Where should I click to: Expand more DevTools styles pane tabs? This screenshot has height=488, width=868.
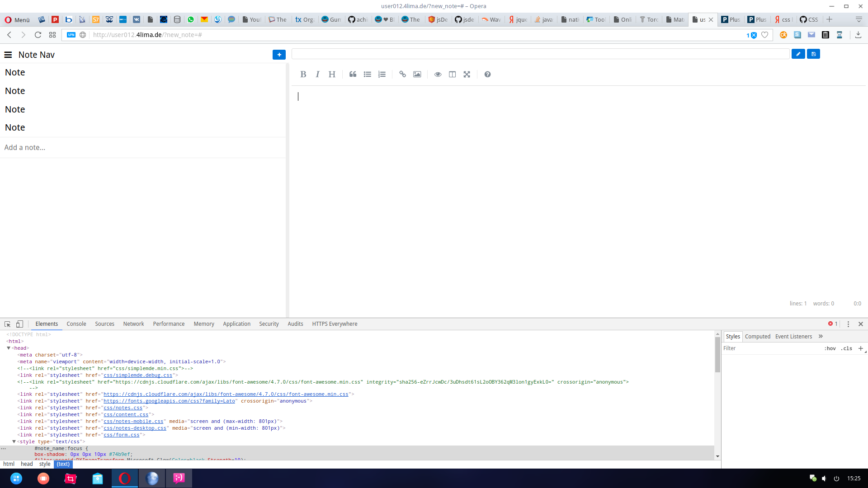coord(821,336)
